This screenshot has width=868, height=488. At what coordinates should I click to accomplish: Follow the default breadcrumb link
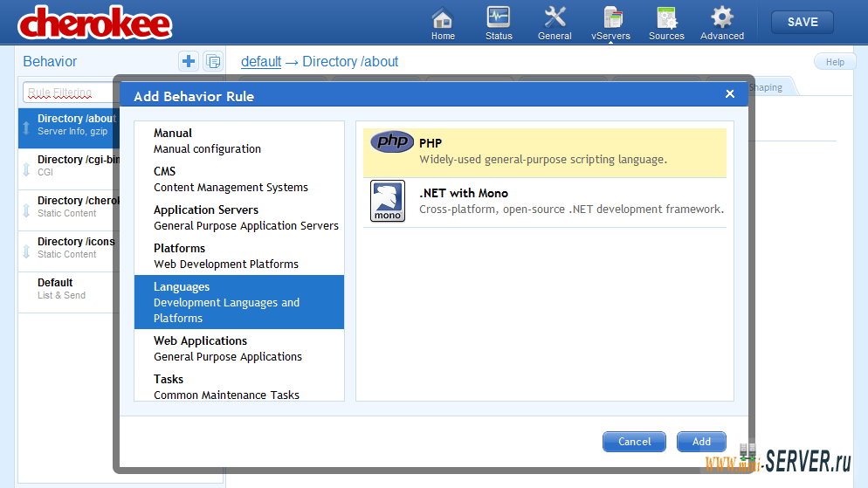261,61
